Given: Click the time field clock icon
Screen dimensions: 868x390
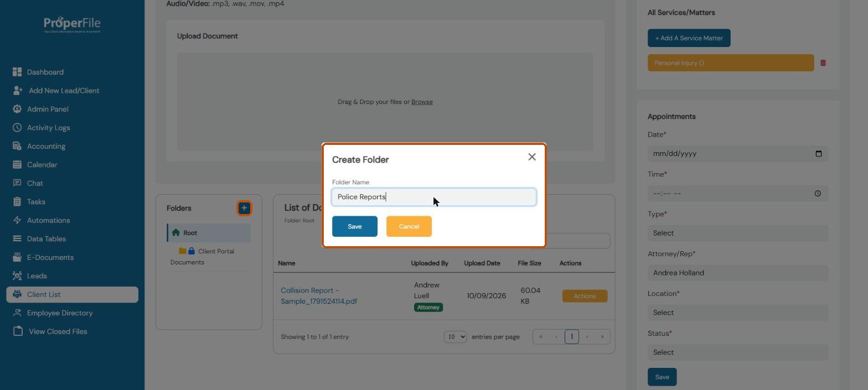Looking at the screenshot, I should click(x=818, y=194).
